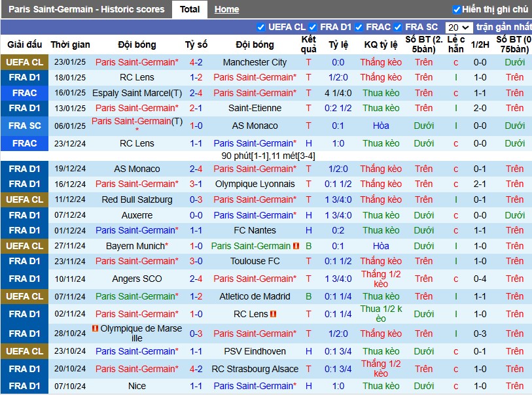Click the date 10/11/24 cell
Image resolution: width=532 pixels, height=395 pixels.
point(70,279)
